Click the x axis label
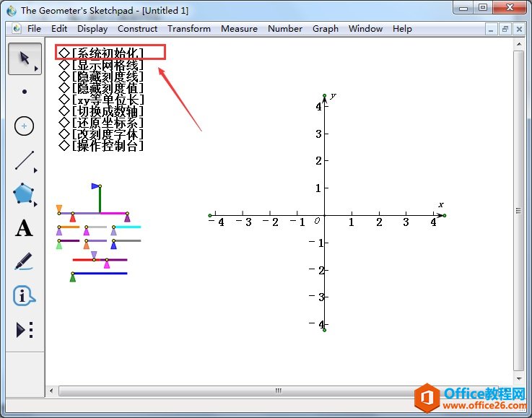The width and height of the screenshot is (532, 418). [441, 204]
